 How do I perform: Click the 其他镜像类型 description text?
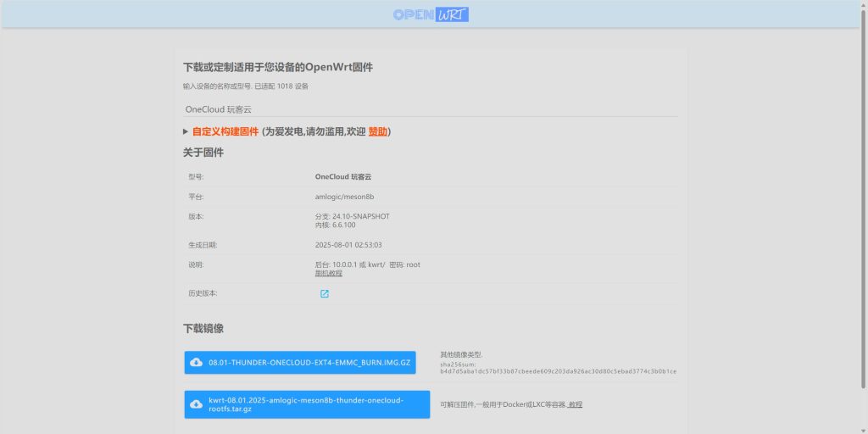click(x=462, y=355)
